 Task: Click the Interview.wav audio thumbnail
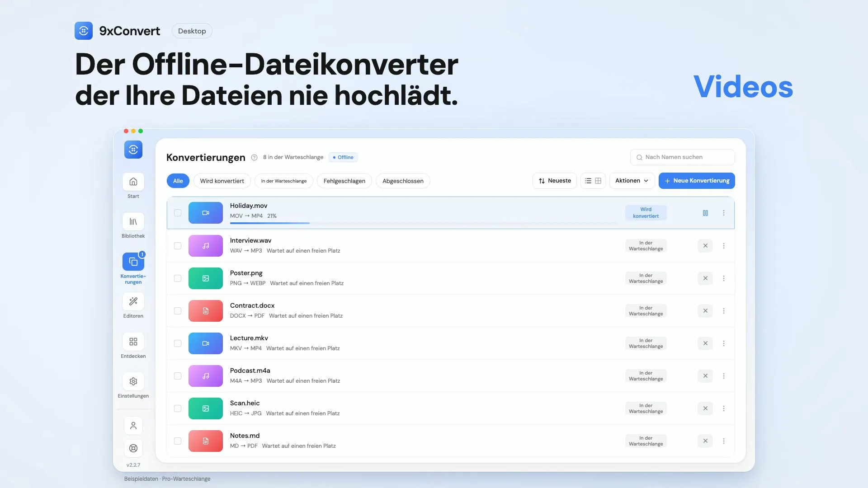(206, 246)
